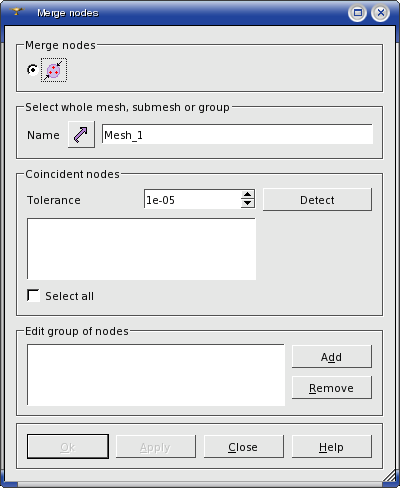Viewport: 400px width, 488px height.
Task: Click the Edit group of nodes list
Action: point(156,375)
